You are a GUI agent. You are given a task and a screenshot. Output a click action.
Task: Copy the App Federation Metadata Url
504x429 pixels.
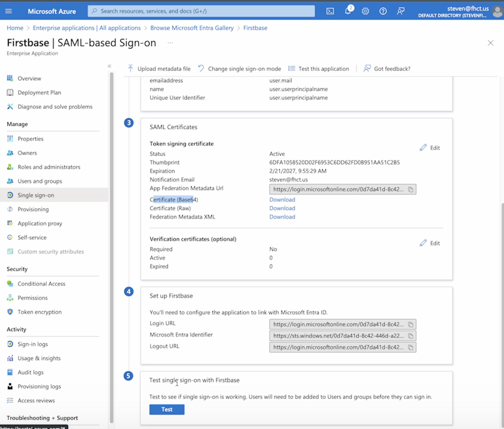point(411,189)
